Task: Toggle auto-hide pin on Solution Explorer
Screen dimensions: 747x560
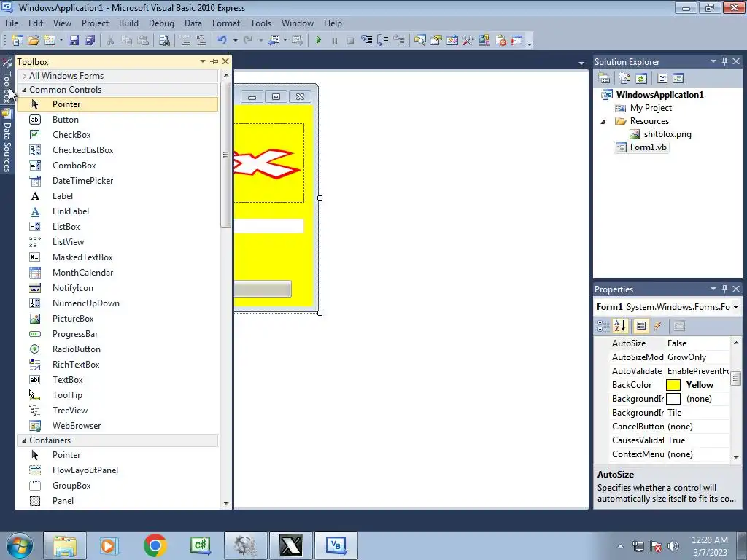Action: (724, 61)
